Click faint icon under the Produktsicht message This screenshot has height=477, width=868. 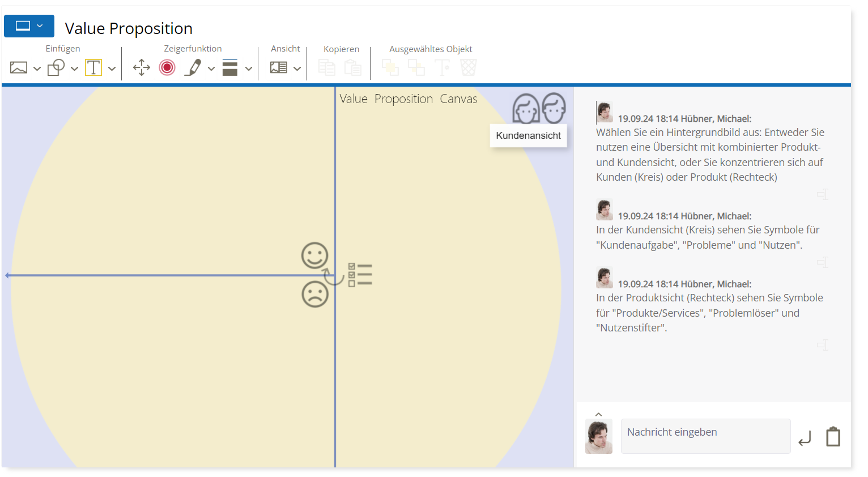823,345
